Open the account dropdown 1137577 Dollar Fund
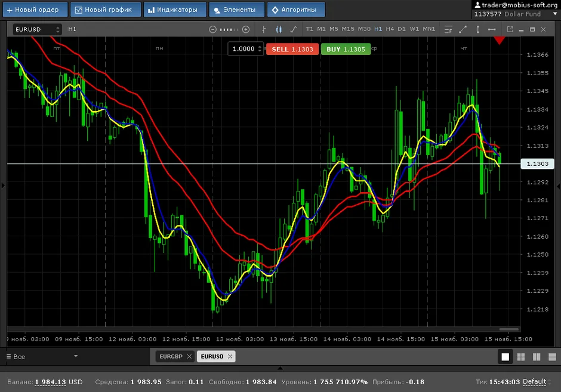The image size is (561, 392). 516,14
